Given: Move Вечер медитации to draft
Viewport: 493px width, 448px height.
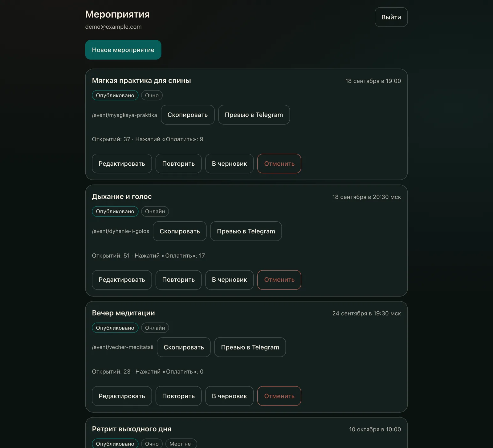Looking at the screenshot, I should click(x=229, y=396).
